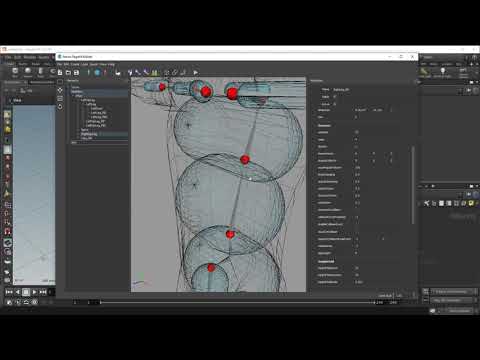This screenshot has width=480, height=360.
Task: Click the New file icon in ragdoll editor toolbar
Action: [x=60, y=72]
